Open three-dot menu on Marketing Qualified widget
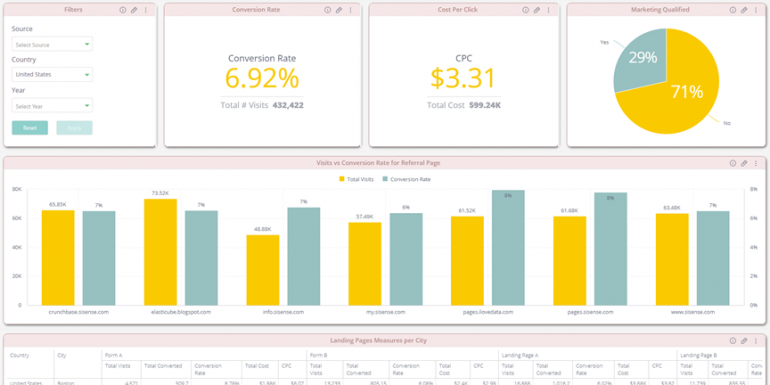The height and width of the screenshot is (385, 770). (x=756, y=10)
